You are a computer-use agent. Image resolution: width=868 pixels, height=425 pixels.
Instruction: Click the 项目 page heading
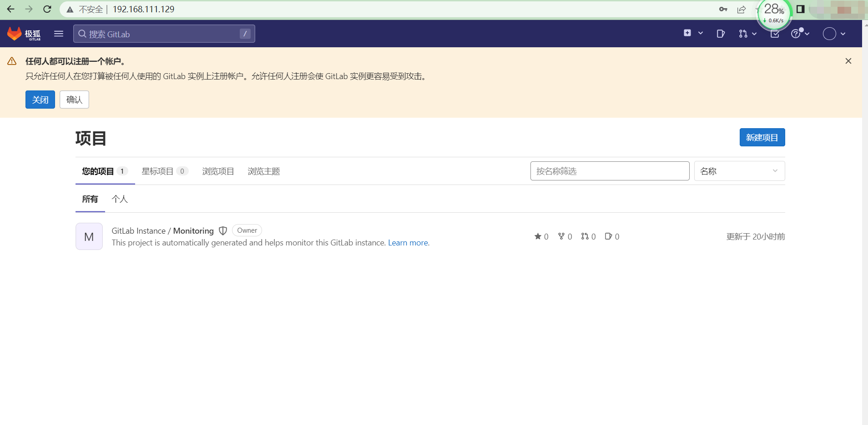(91, 138)
